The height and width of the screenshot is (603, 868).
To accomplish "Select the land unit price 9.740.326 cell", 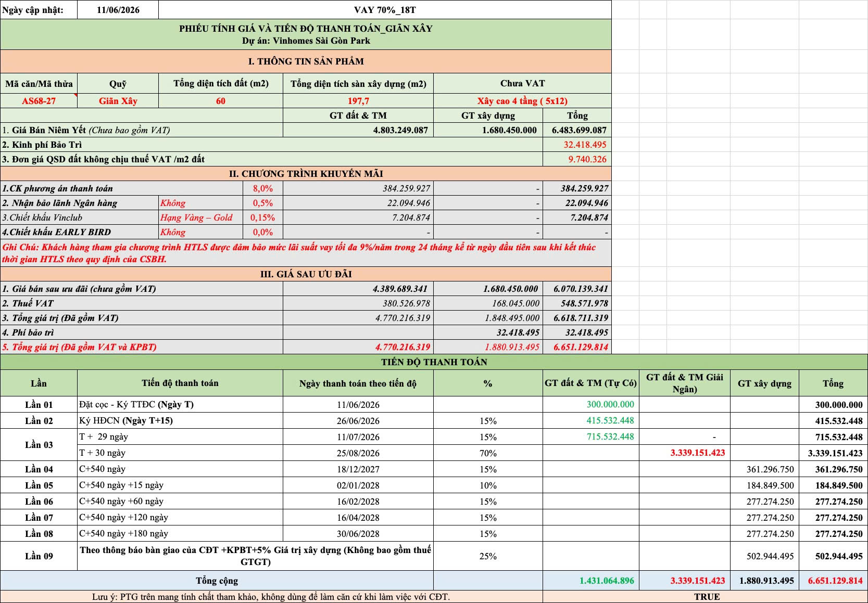I will [577, 159].
